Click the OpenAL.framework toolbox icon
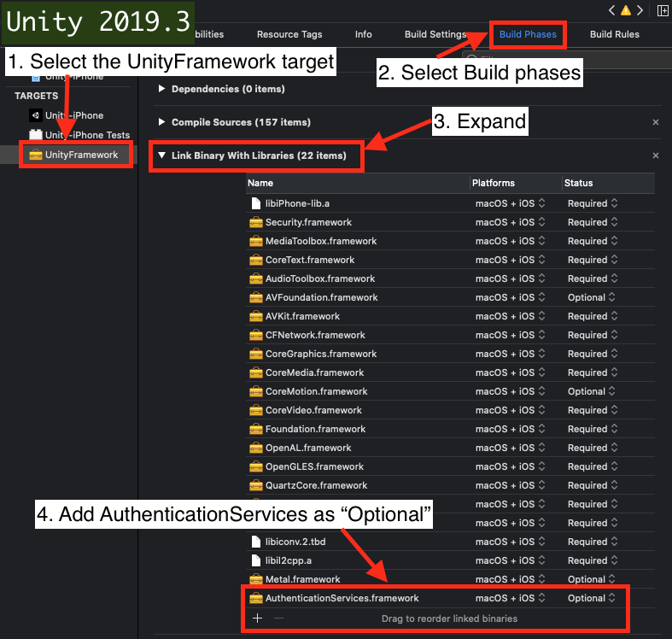Screen dimensions: 672x639 tap(256, 448)
